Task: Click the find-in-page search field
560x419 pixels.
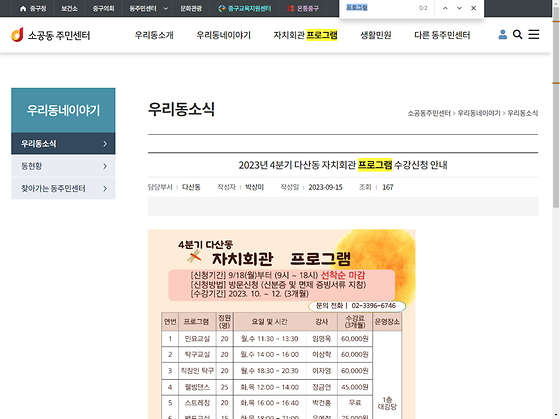Action: [379, 8]
